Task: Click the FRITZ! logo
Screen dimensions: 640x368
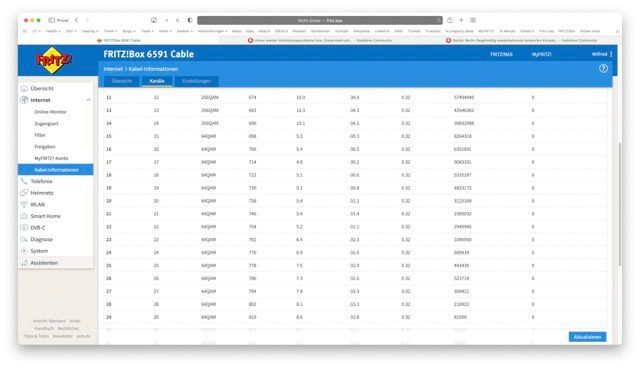Action: click(x=54, y=60)
